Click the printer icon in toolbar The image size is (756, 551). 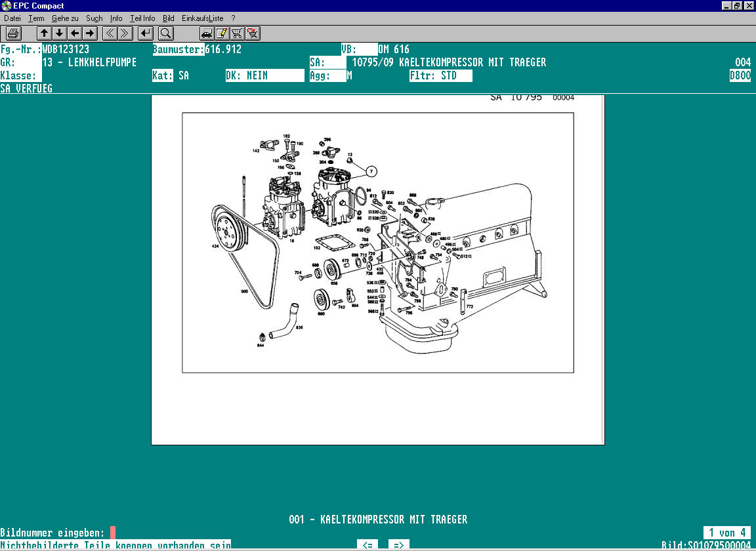point(14,33)
